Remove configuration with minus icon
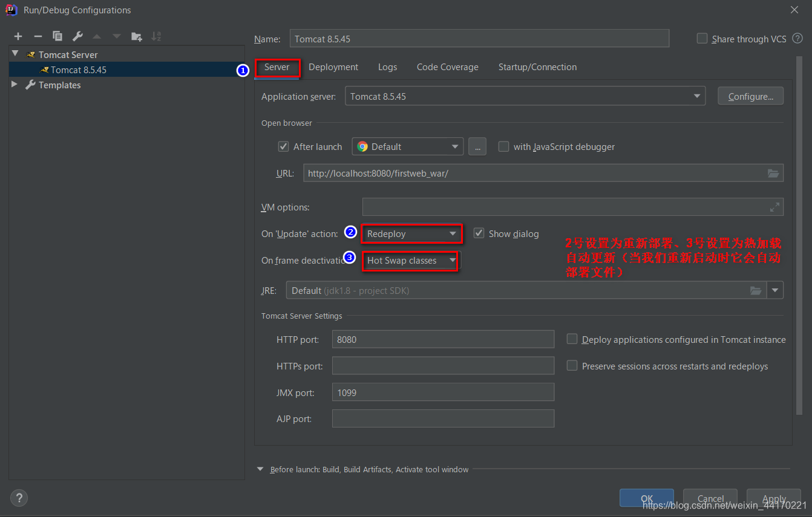 click(x=38, y=36)
